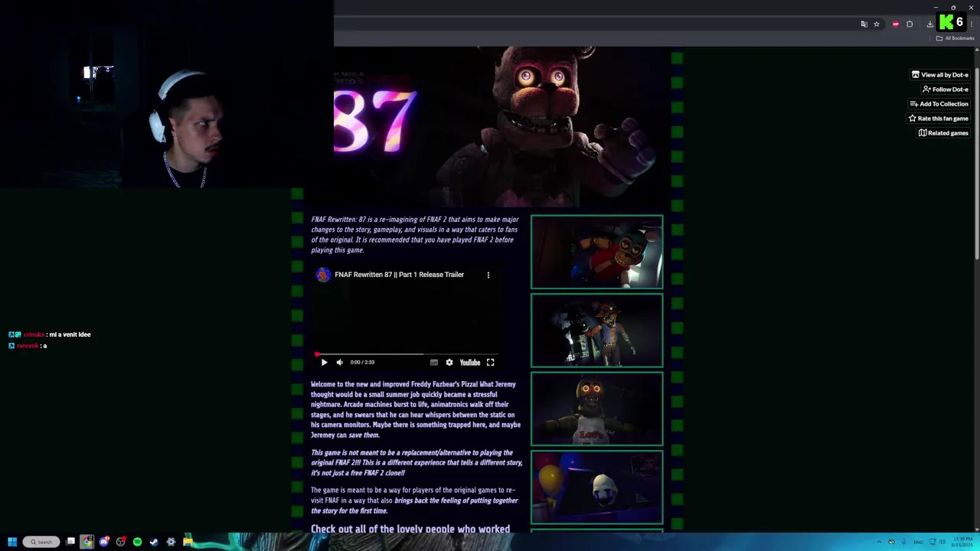This screenshot has height=551, width=980.
Task: Open Spotify from the taskbar
Action: (x=137, y=542)
